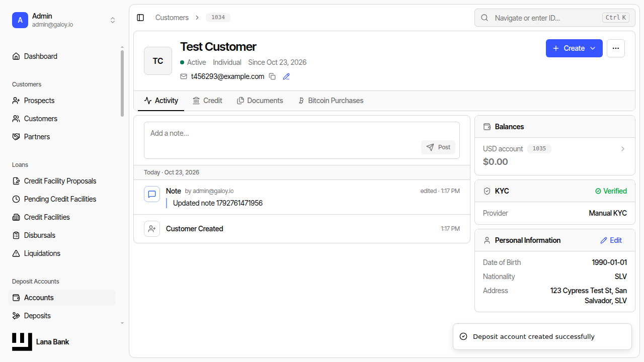Click the envelope email icon
This screenshot has width=644, height=362.
pos(184,76)
